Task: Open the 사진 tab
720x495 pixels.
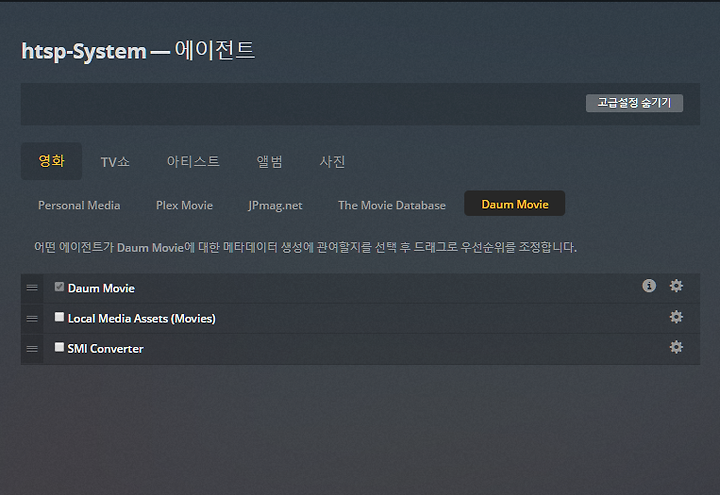Action: tap(332, 162)
